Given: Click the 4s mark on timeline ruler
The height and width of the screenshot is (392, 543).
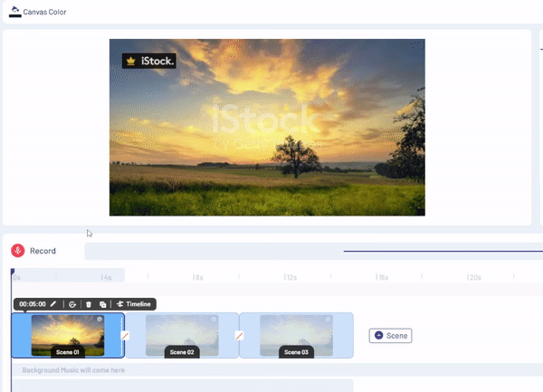Looking at the screenshot, I should point(106,277).
